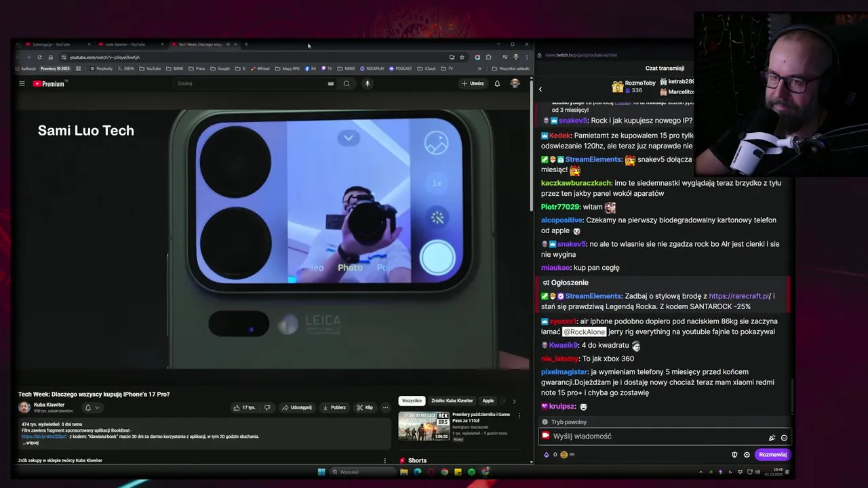
Task: Show more filter chips with right arrow
Action: click(513, 401)
